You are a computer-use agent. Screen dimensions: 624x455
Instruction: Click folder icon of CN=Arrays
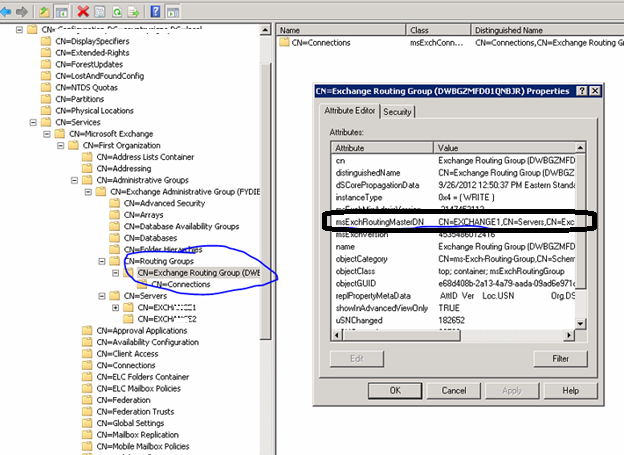coord(115,215)
